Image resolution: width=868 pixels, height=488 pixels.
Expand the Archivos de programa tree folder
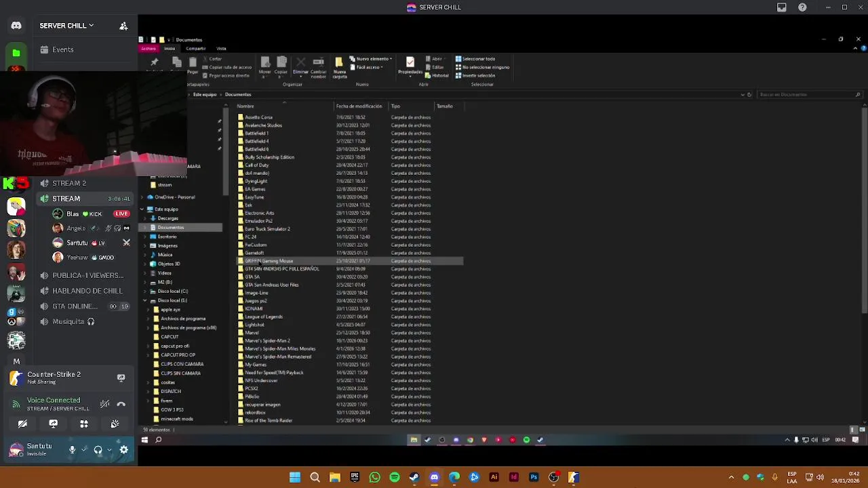tap(149, 319)
